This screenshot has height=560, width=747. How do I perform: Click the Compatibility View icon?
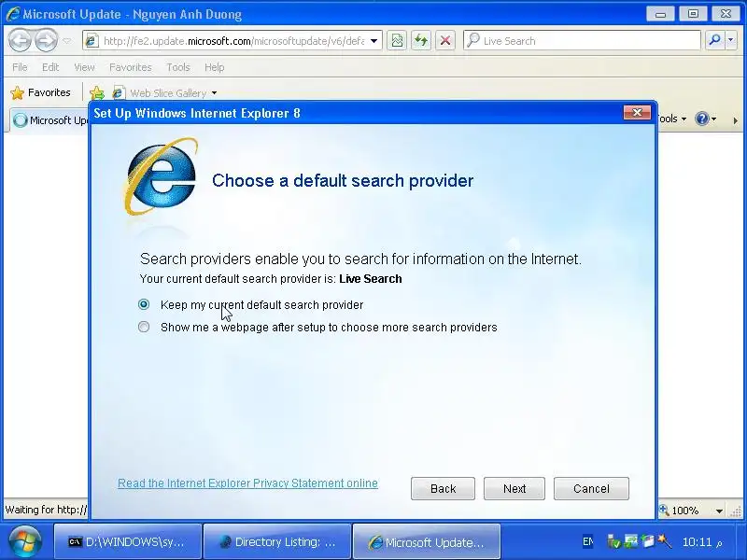397,41
